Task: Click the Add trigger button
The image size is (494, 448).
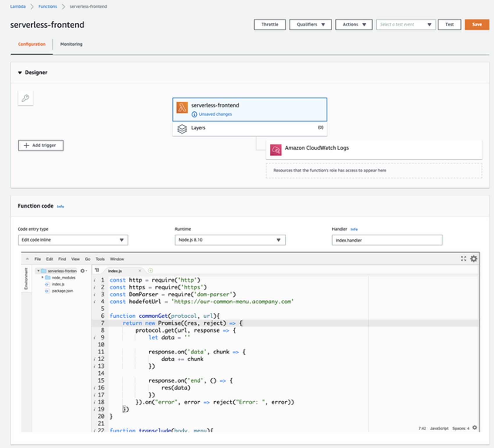Action: (41, 145)
